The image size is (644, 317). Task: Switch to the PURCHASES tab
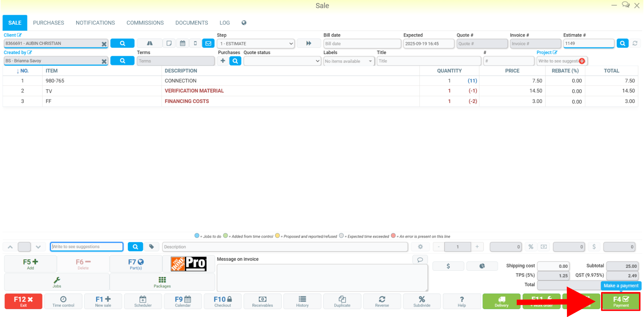pos(49,23)
